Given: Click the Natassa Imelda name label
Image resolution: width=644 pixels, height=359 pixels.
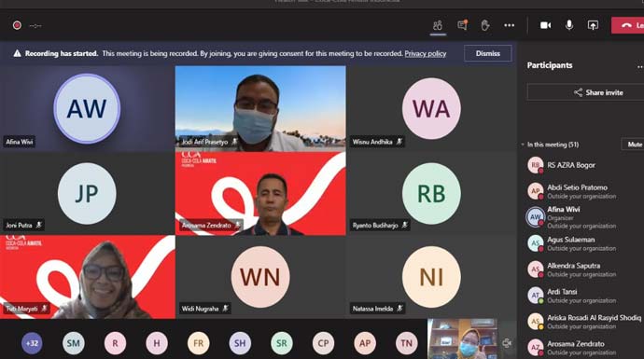Looking at the screenshot, I should coord(372,309).
